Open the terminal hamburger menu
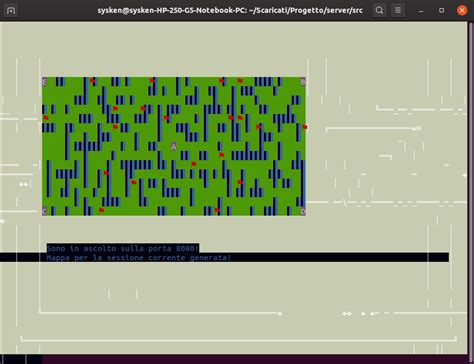The width and height of the screenshot is (474, 364). click(398, 10)
